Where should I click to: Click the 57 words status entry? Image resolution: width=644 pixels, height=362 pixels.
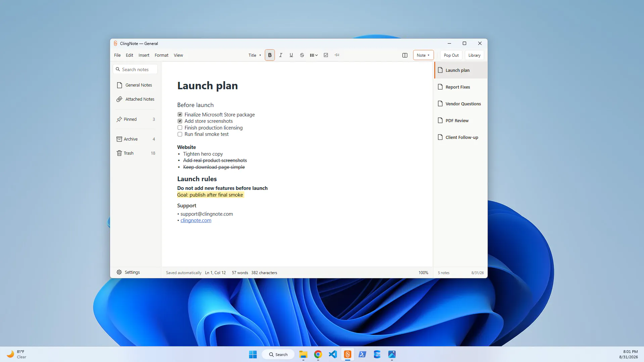tap(240, 273)
